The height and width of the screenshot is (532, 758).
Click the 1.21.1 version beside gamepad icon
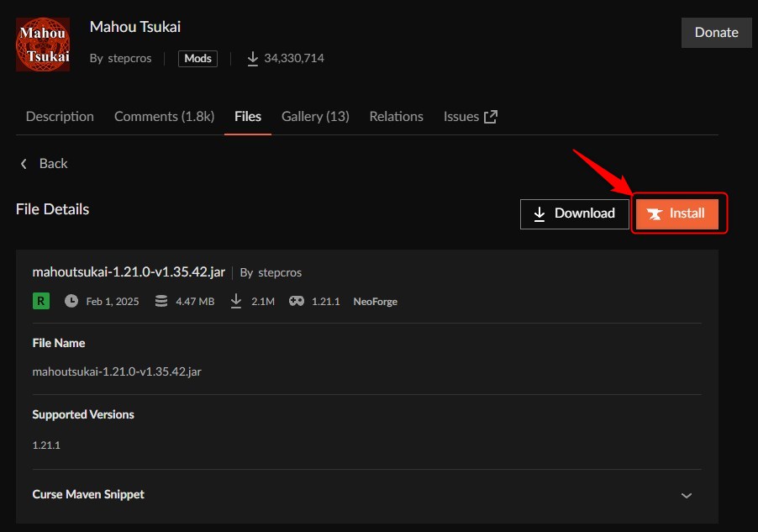326,302
